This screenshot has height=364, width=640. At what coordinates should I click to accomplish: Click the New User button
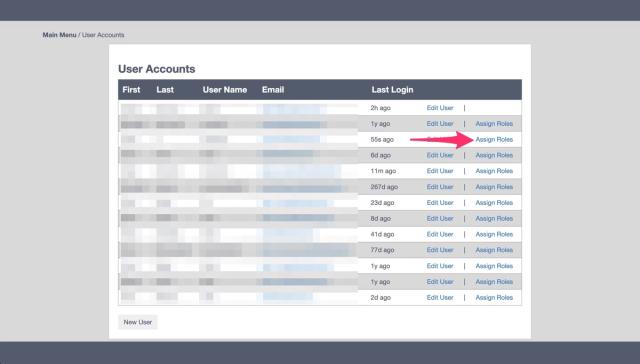138,322
